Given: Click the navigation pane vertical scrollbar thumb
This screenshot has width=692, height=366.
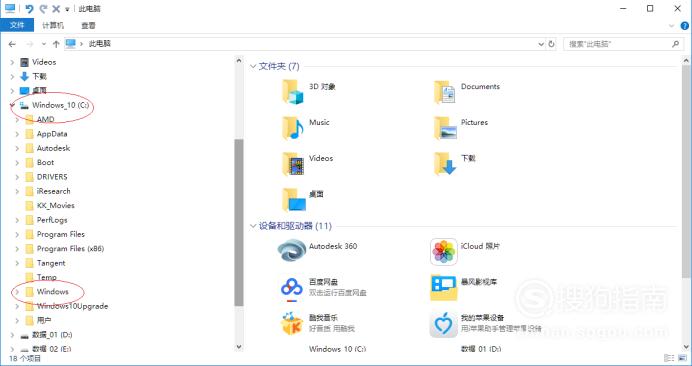Looking at the screenshot, I should (x=239, y=223).
